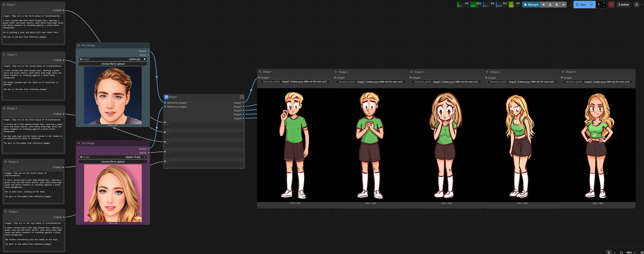Viewport: 644px width, 254px height.
Task: Click the 0 active jobs indicator
Action: point(623,5)
